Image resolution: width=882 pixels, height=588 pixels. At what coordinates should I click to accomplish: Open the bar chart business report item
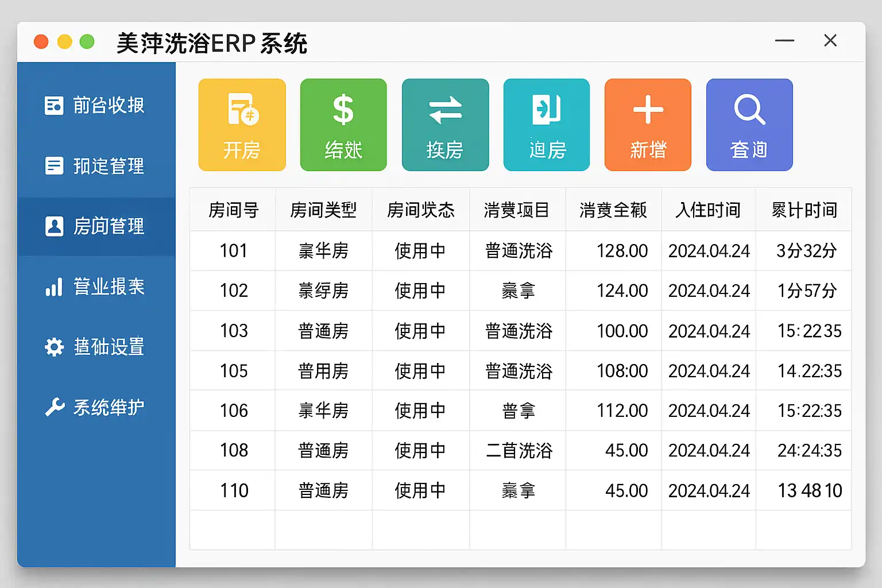click(x=95, y=287)
